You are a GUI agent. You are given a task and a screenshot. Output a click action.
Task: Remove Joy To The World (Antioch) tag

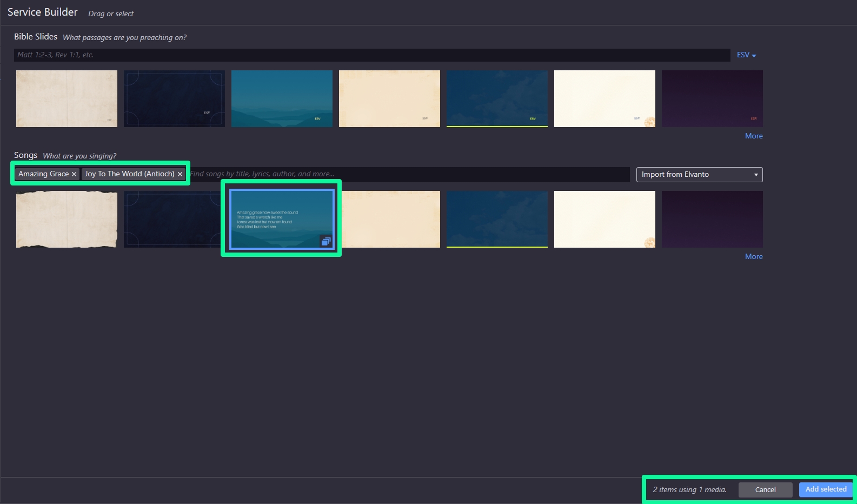[180, 174]
